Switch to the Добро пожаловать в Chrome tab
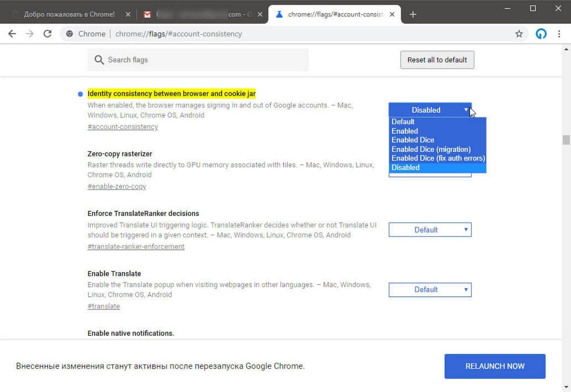Viewport: 571px width, 392px height. pyautogui.click(x=69, y=14)
